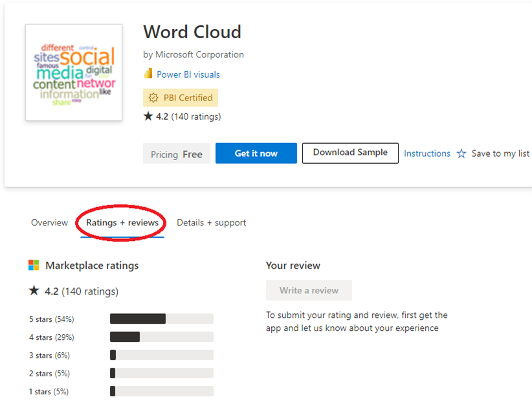Click the Marketplace ratings heading
This screenshot has height=406, width=532.
92,265
